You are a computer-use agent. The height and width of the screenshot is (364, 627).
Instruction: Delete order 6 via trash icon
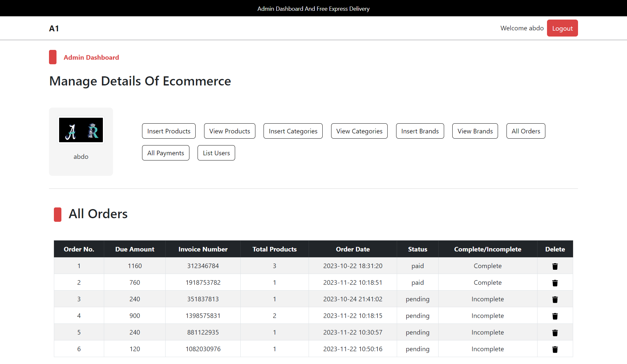click(x=555, y=349)
